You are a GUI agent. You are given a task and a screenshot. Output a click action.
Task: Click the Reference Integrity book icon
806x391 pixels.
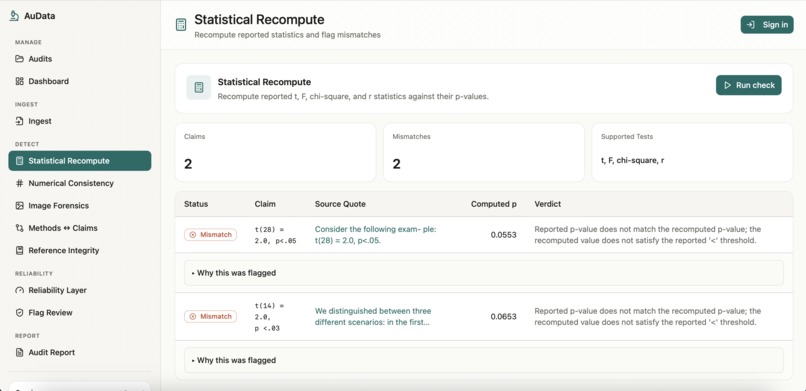point(20,251)
